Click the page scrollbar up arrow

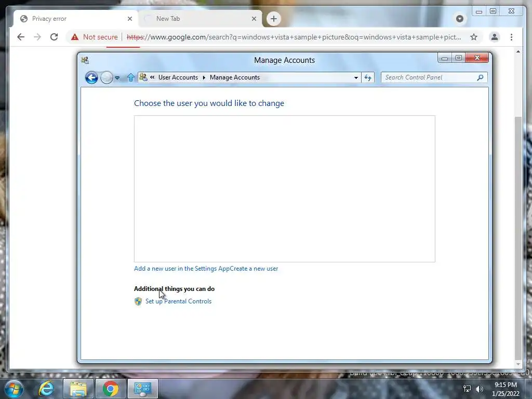pyautogui.click(x=518, y=51)
